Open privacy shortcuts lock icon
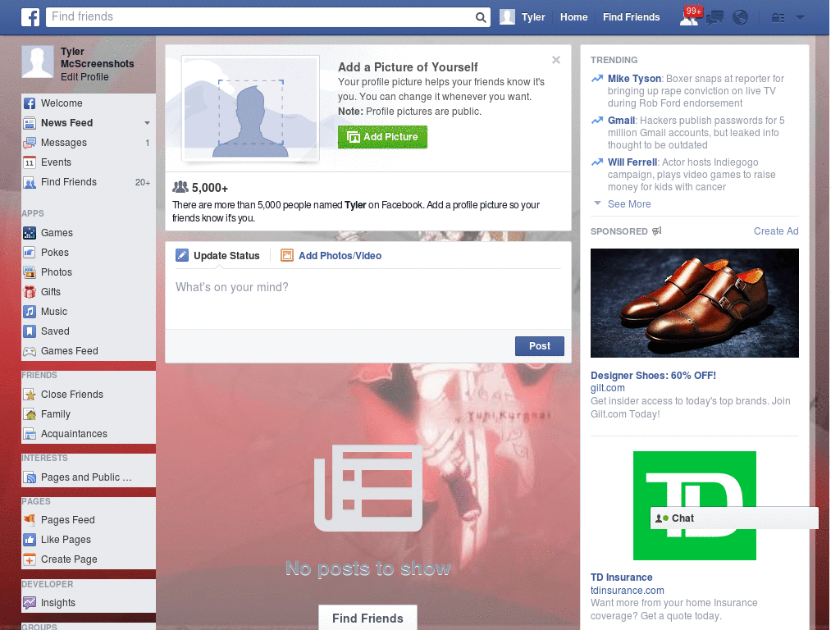The width and height of the screenshot is (840, 630). click(x=778, y=18)
